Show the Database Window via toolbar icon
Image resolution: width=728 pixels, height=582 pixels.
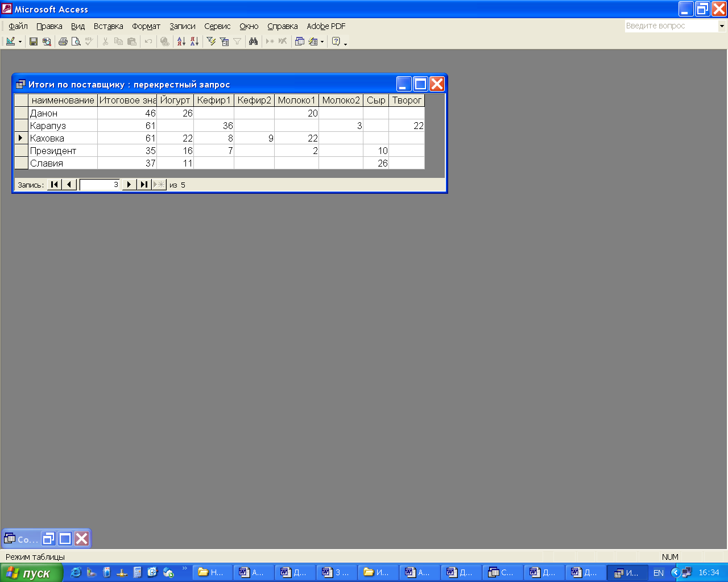coord(300,41)
